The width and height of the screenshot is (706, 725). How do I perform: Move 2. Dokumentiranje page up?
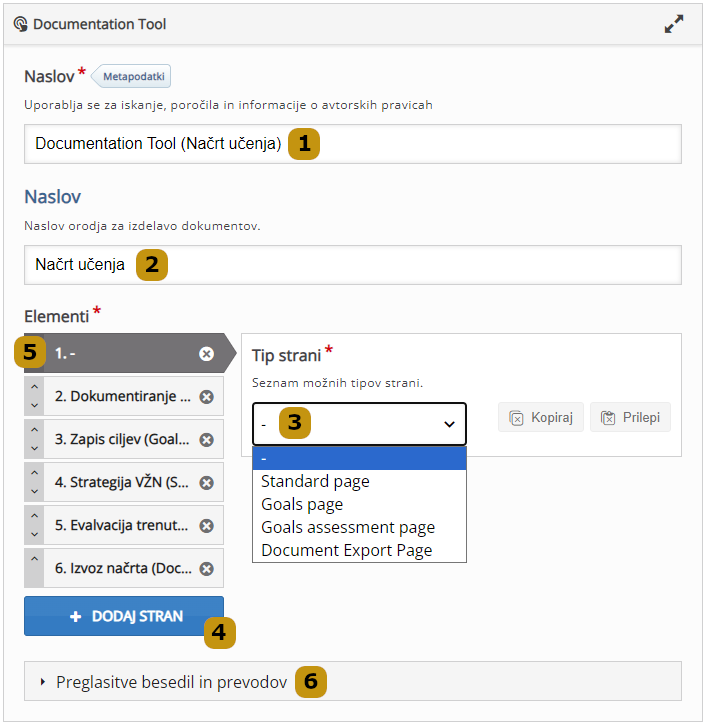pos(34,387)
